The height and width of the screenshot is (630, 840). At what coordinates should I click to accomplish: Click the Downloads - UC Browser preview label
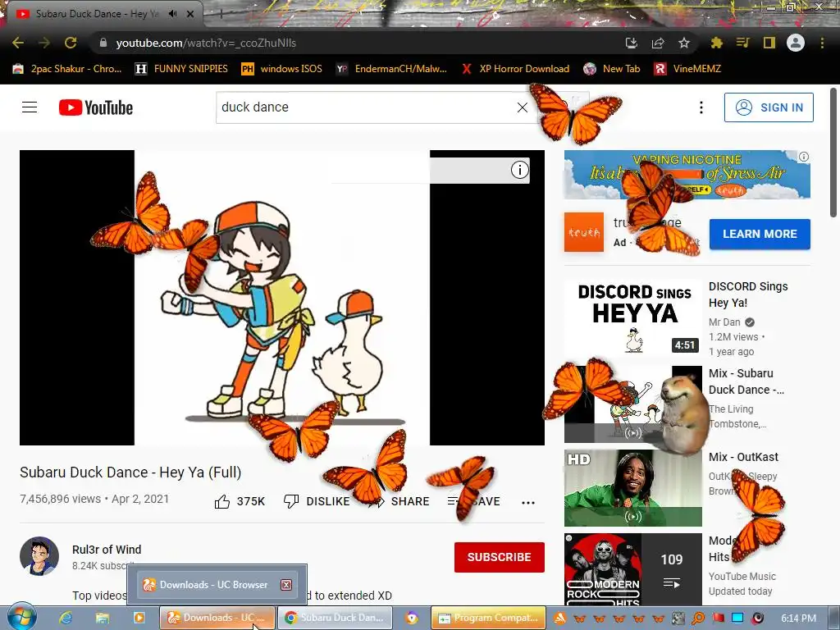coord(213,584)
